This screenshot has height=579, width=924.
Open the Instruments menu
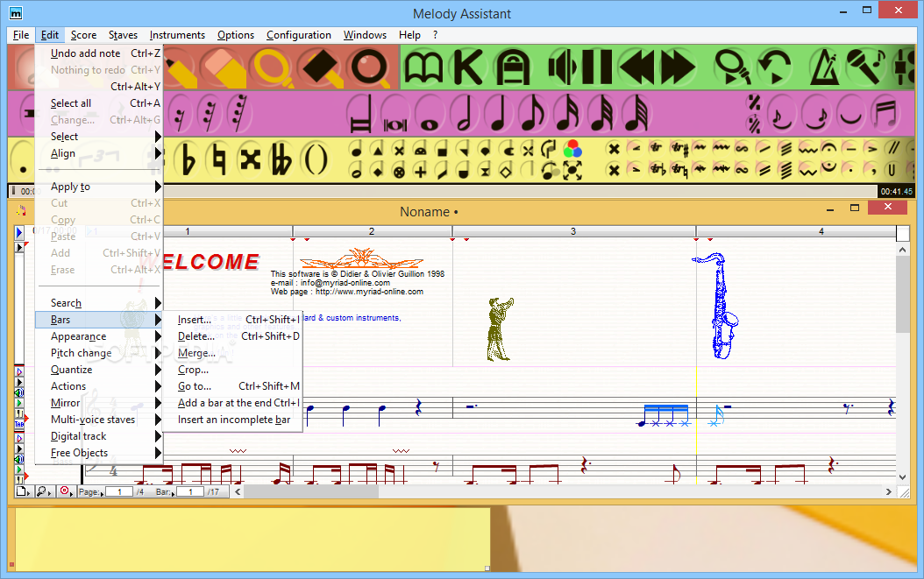pyautogui.click(x=177, y=35)
